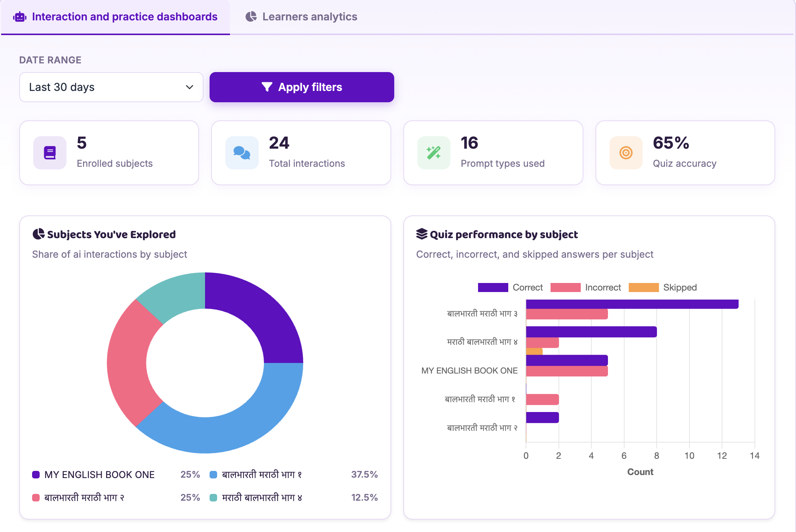Image resolution: width=796 pixels, height=532 pixels.
Task: Click बालभारती मराठी भाग २ donut legend label
Action: coord(85,498)
